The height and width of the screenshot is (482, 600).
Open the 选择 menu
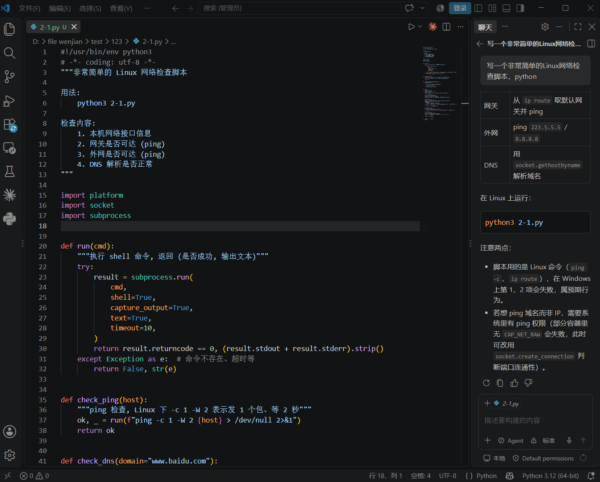coord(90,8)
